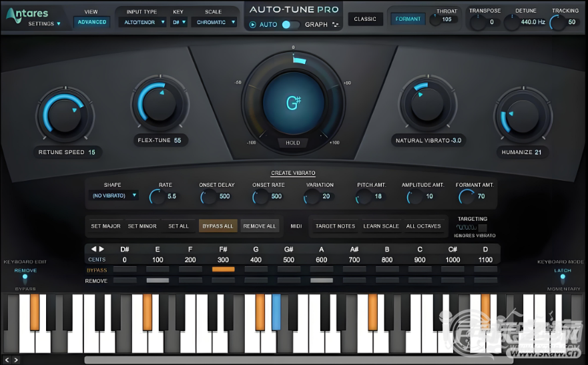Viewport: 588px width, 365px height.
Task: Open the Scale dropdown showing Chromatic
Action: tap(214, 22)
